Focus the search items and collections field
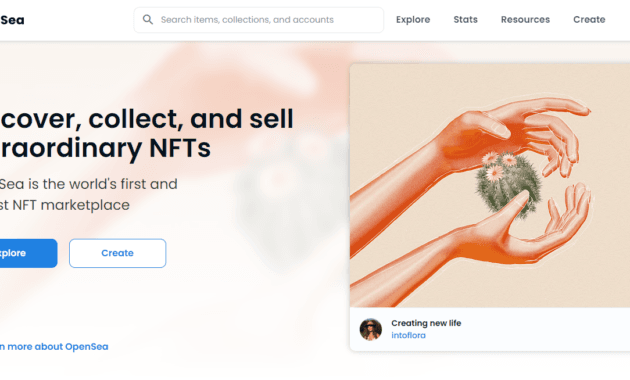Viewport: 630px width, 380px height. pos(259,20)
